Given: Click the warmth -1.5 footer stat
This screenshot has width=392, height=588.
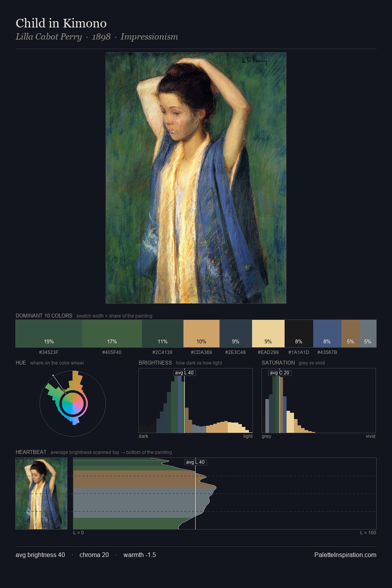Looking at the screenshot, I should pos(140,555).
